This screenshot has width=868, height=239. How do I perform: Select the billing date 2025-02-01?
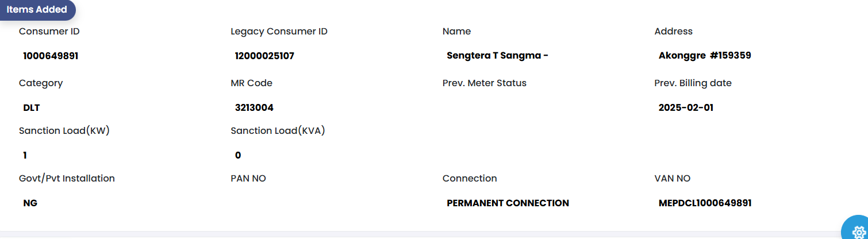[686, 107]
